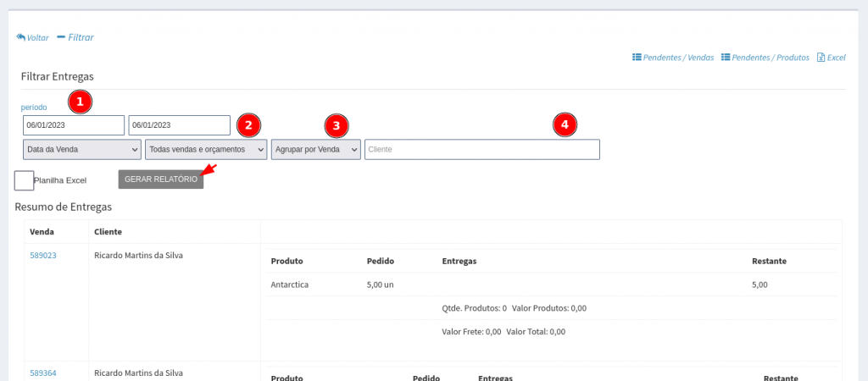The height and width of the screenshot is (381, 868).
Task: Enable the Planilha Excel checkbox
Action: pos(25,179)
